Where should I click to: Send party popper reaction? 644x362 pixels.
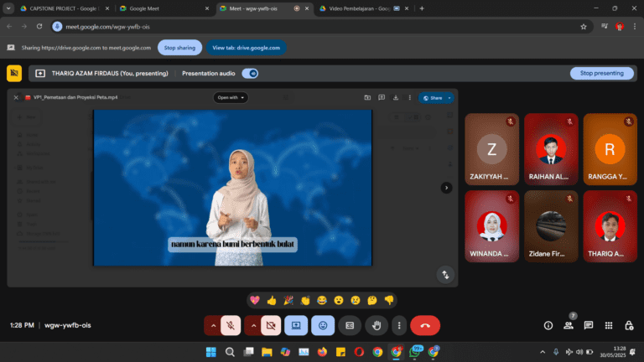click(x=288, y=301)
